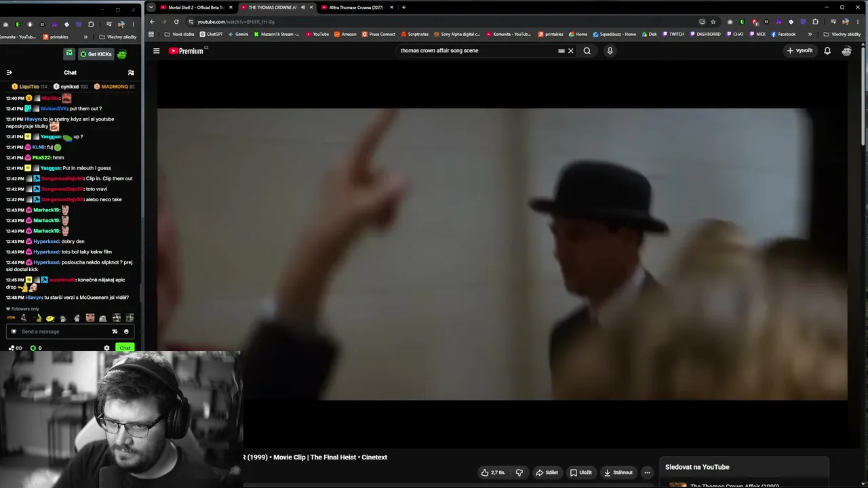The width and height of the screenshot is (868, 488).
Task: Open the chat window browser menu
Action: tap(133, 24)
